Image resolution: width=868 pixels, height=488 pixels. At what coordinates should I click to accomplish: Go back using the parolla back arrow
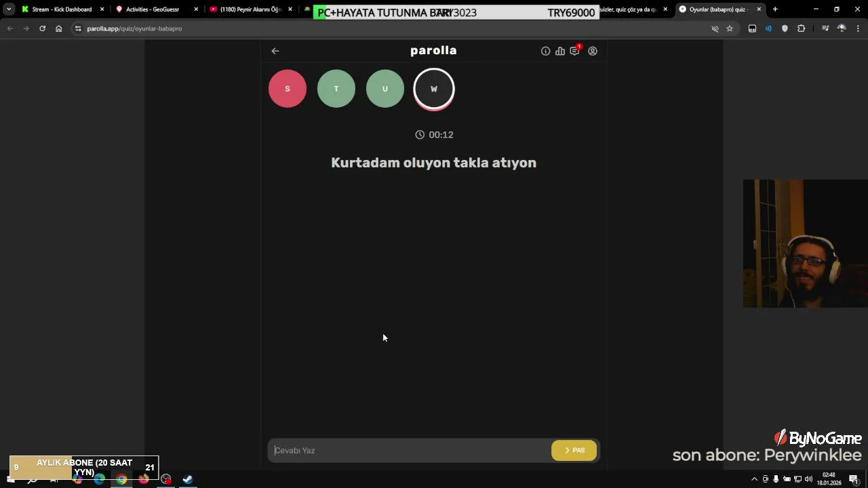tap(275, 51)
